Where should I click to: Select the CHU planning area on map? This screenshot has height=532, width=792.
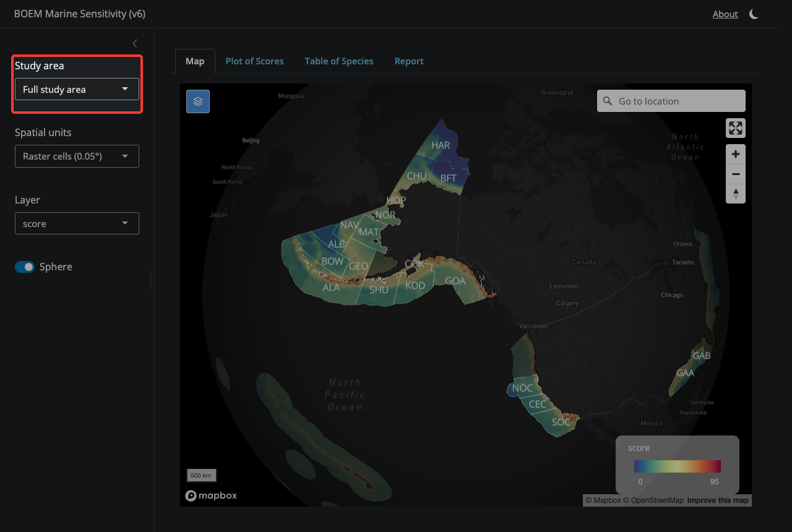tap(416, 176)
